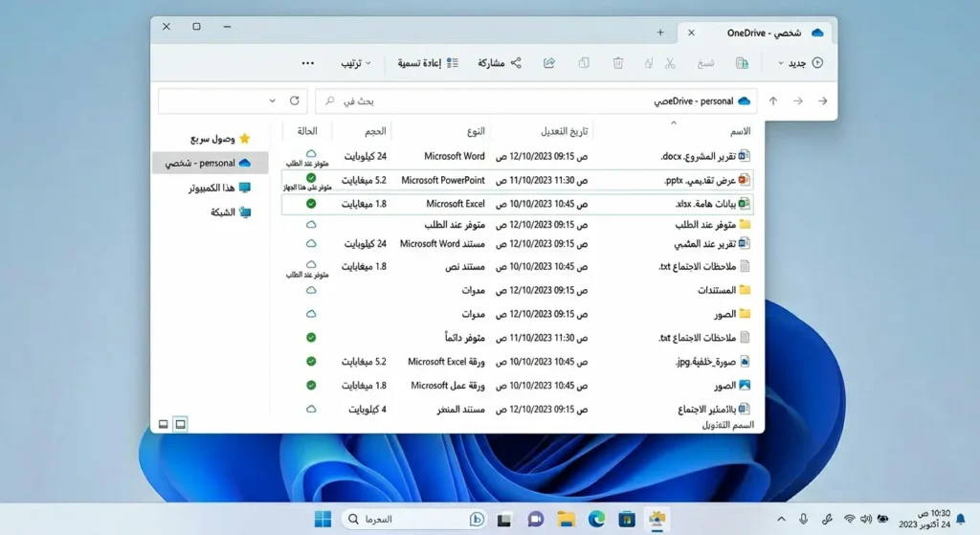The image size is (980, 535).
Task: Sort by الاسم column header
Action: tap(740, 131)
